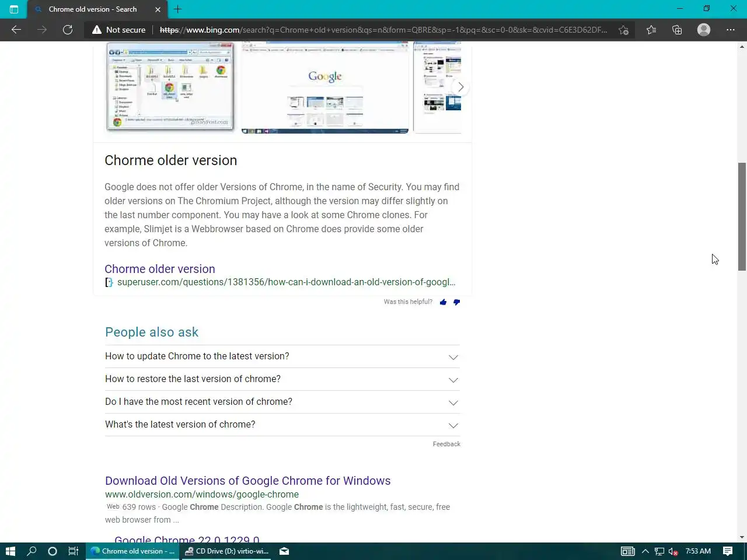The width and height of the screenshot is (747, 560).
Task: Click the scrollbar down arrow
Action: (742, 537)
